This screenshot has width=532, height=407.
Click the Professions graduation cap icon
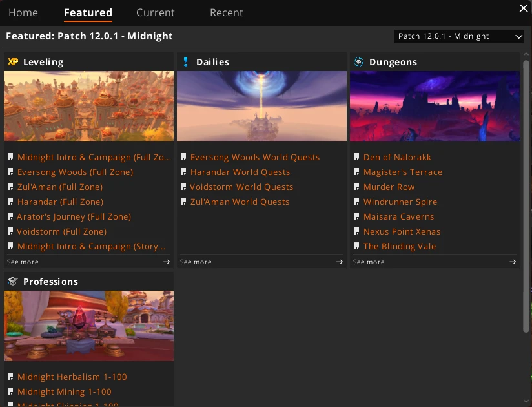[x=12, y=282]
